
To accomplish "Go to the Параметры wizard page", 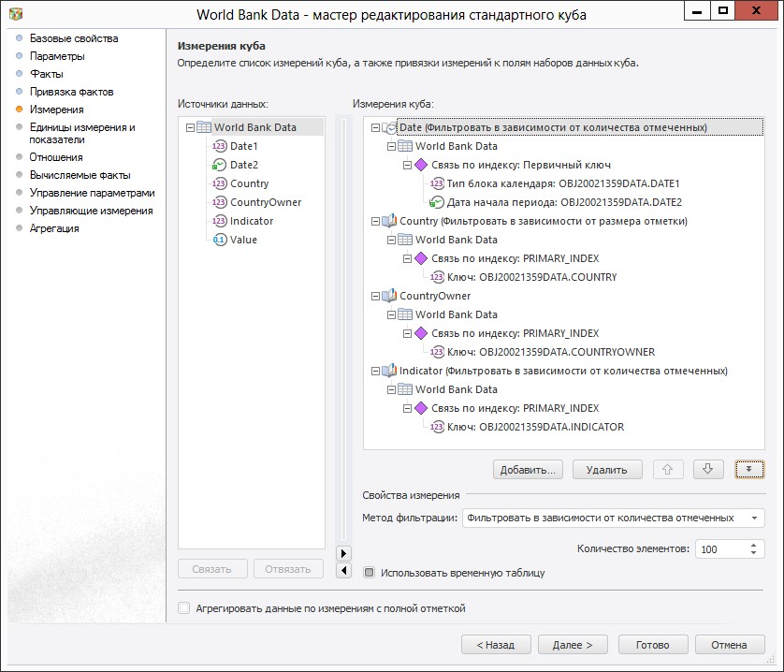I will (x=57, y=56).
